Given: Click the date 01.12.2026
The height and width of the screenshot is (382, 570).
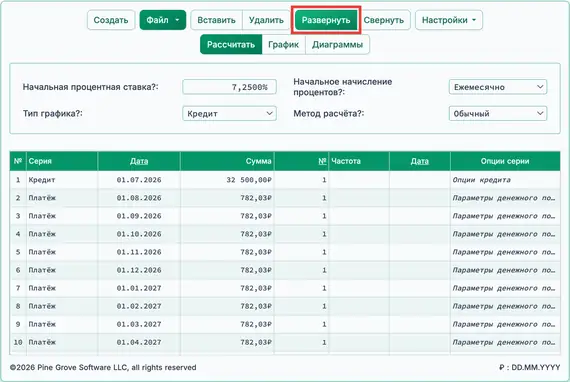Looking at the screenshot, I should pyautogui.click(x=139, y=270).
